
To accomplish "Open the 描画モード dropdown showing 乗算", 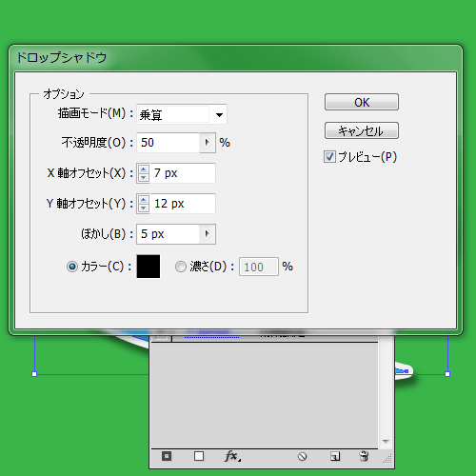I will coord(182,114).
